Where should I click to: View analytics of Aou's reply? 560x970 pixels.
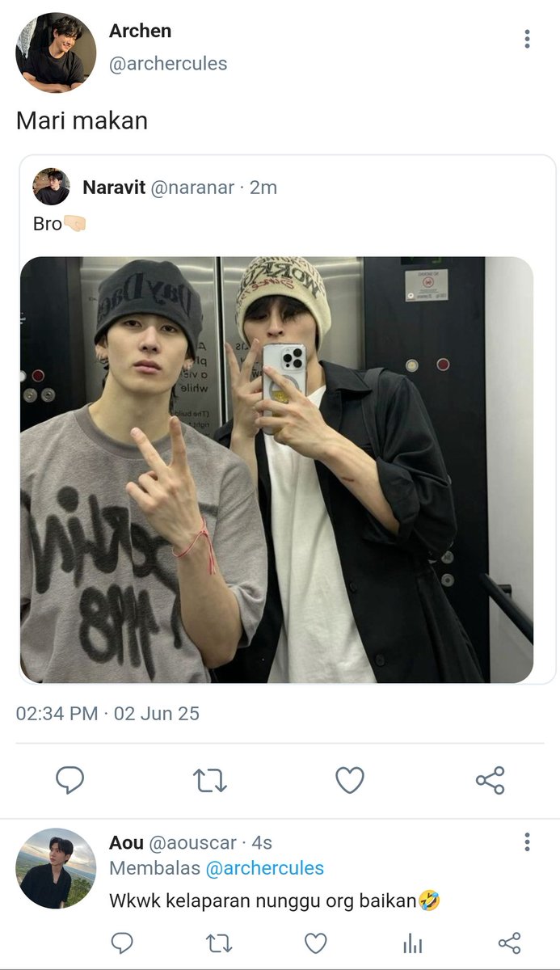(x=413, y=943)
